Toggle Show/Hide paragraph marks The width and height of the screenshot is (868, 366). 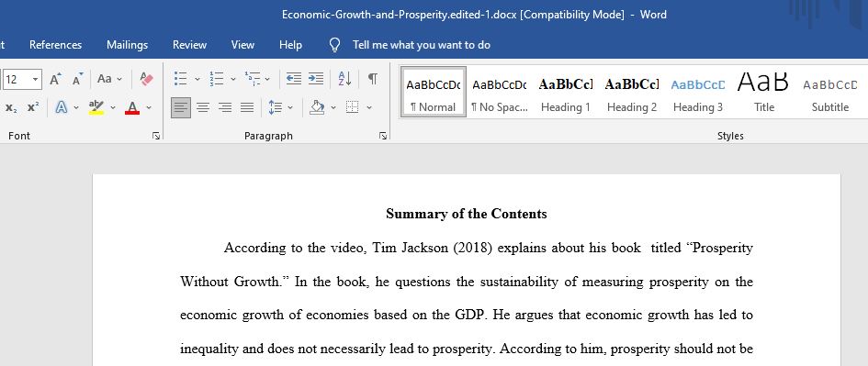tap(373, 79)
